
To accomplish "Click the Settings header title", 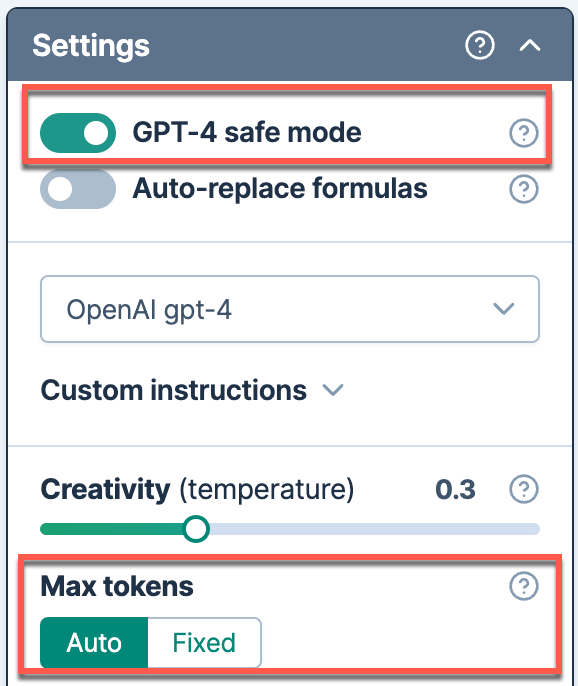I will point(91,46).
